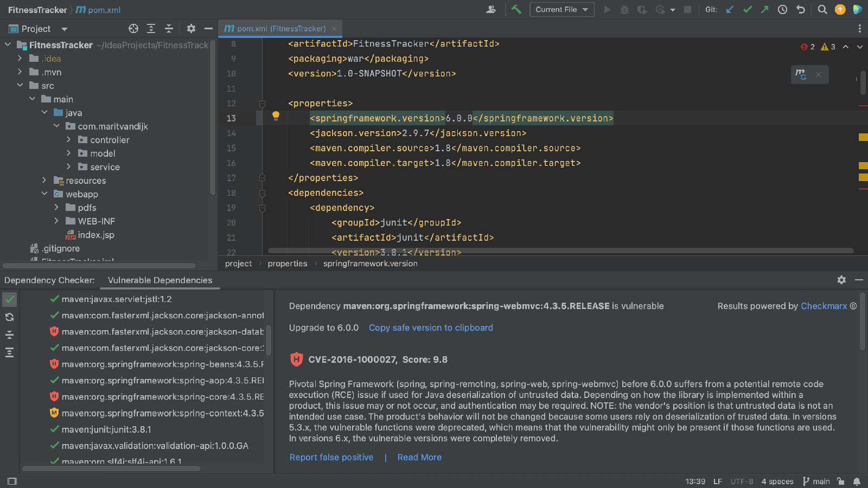Go to next highlighted error arrow
868x488 pixels.
[859, 47]
